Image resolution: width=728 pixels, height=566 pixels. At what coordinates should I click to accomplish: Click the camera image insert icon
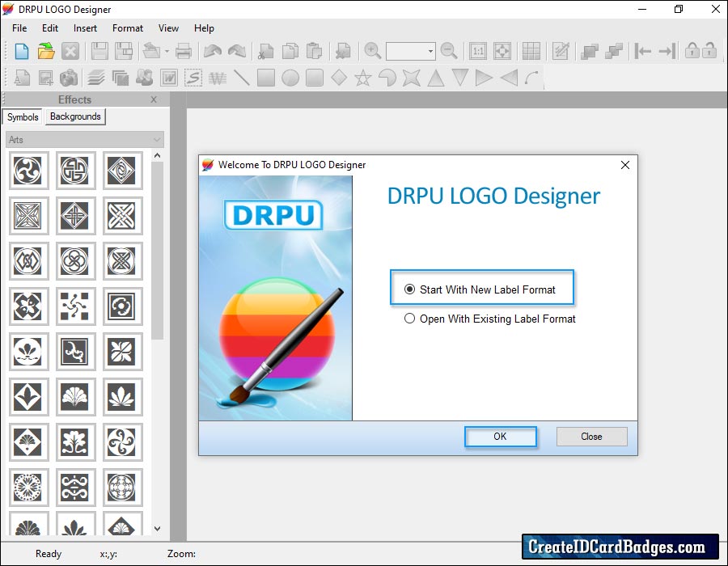(69, 78)
